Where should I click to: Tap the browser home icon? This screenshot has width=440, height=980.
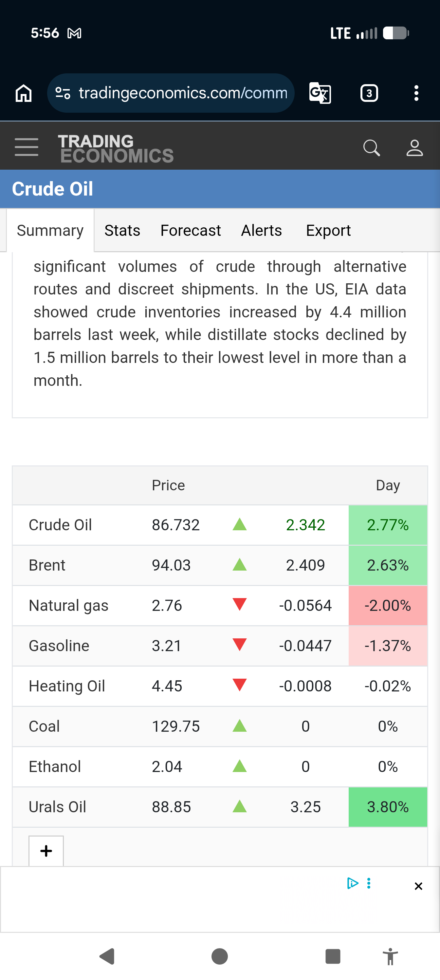24,93
